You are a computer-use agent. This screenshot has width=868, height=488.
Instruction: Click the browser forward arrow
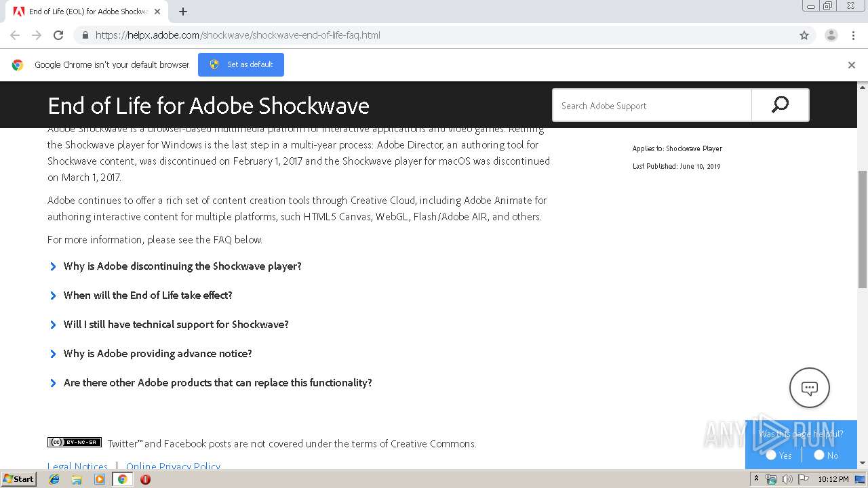(37, 35)
